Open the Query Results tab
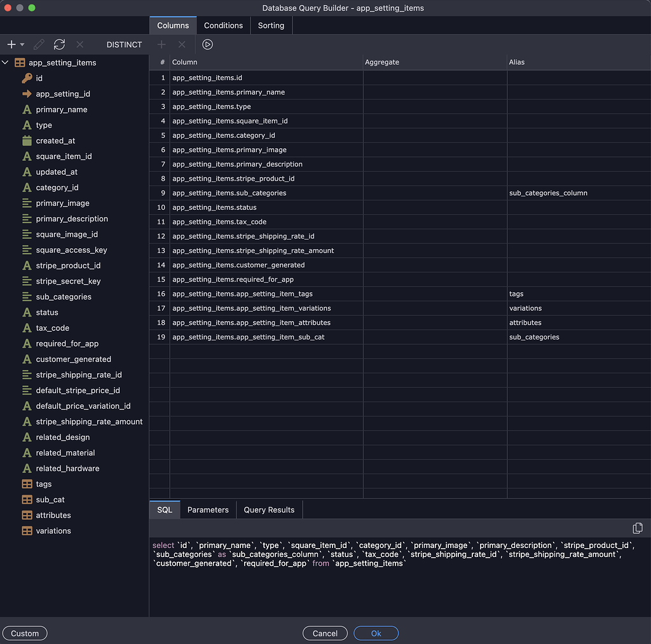651x644 pixels. pyautogui.click(x=269, y=510)
